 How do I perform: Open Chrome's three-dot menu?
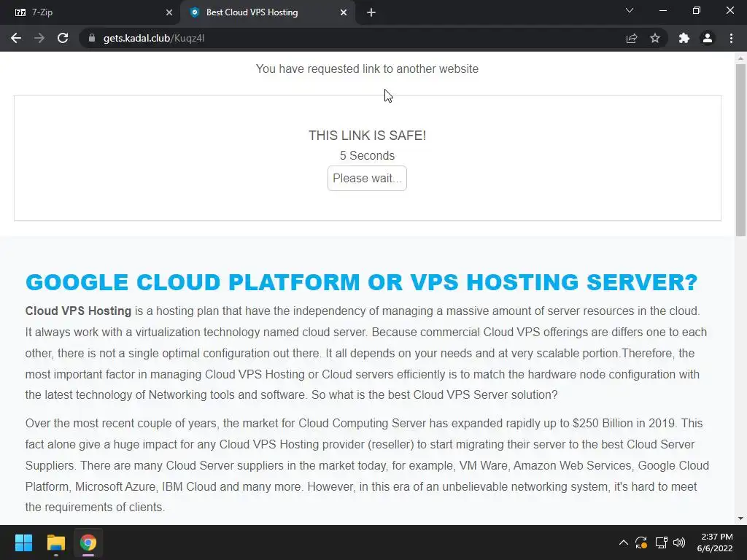(x=731, y=38)
